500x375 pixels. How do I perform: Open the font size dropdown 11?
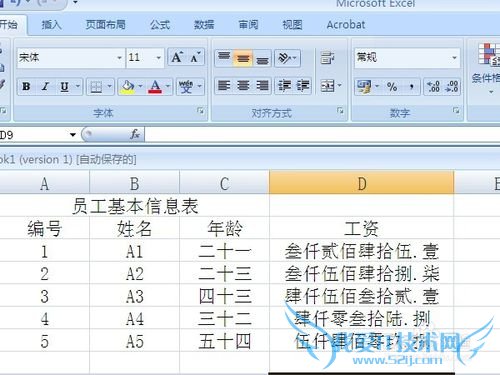click(x=159, y=58)
